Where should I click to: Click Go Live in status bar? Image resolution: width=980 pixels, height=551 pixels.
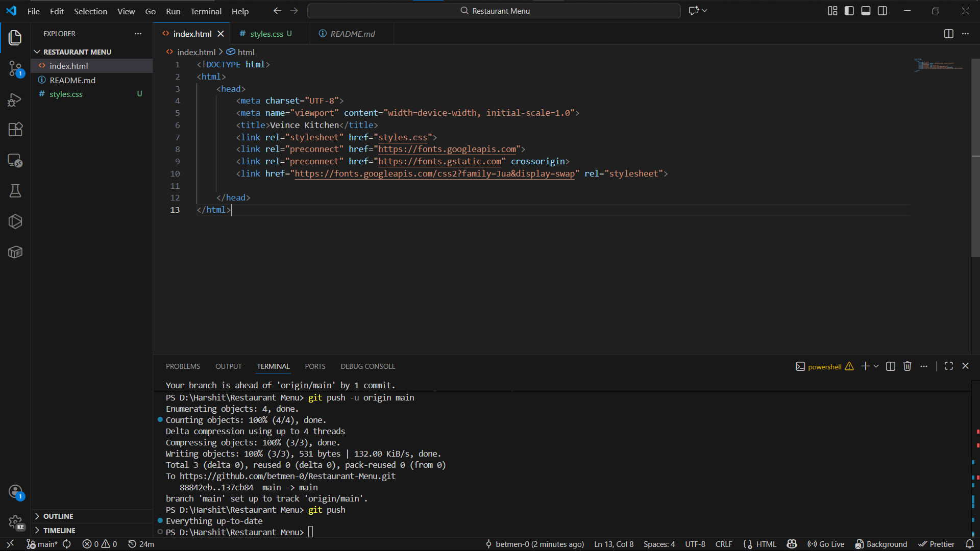pyautogui.click(x=826, y=544)
